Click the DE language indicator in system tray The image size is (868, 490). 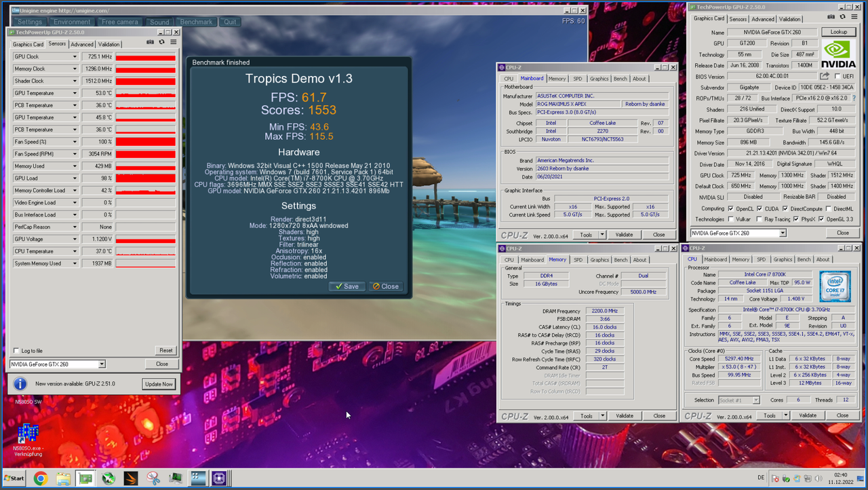pos(761,478)
